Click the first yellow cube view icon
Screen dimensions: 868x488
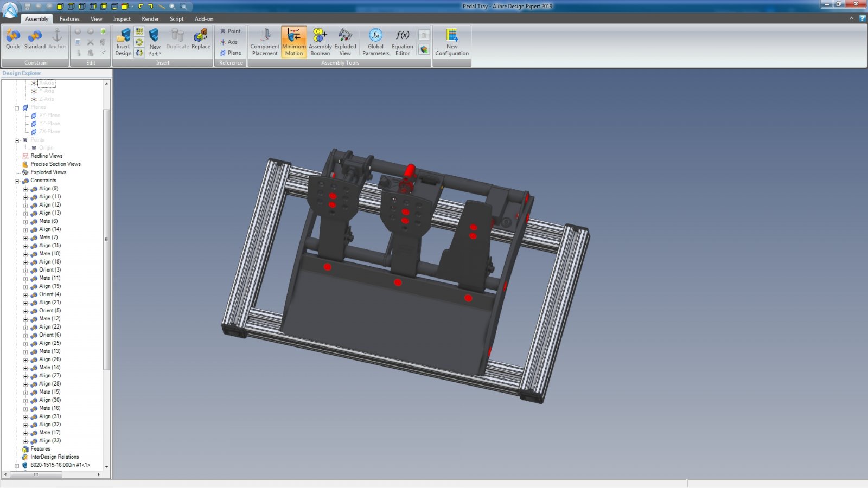coord(60,7)
